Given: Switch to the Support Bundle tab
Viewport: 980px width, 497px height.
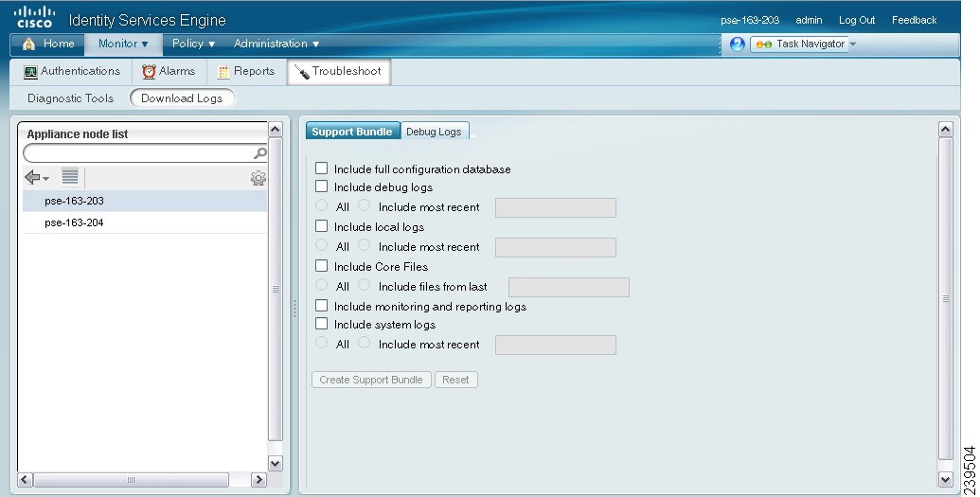Looking at the screenshot, I should [x=352, y=132].
